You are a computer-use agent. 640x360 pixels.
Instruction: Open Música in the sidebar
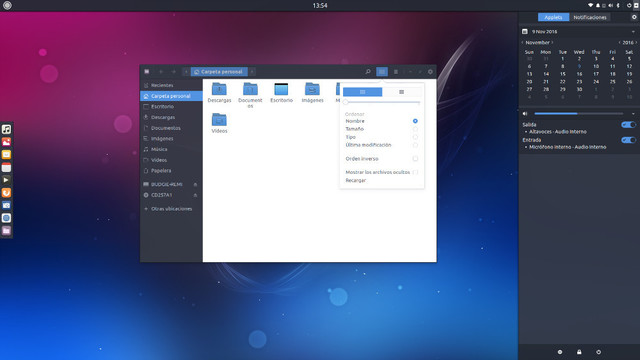pyautogui.click(x=171, y=149)
